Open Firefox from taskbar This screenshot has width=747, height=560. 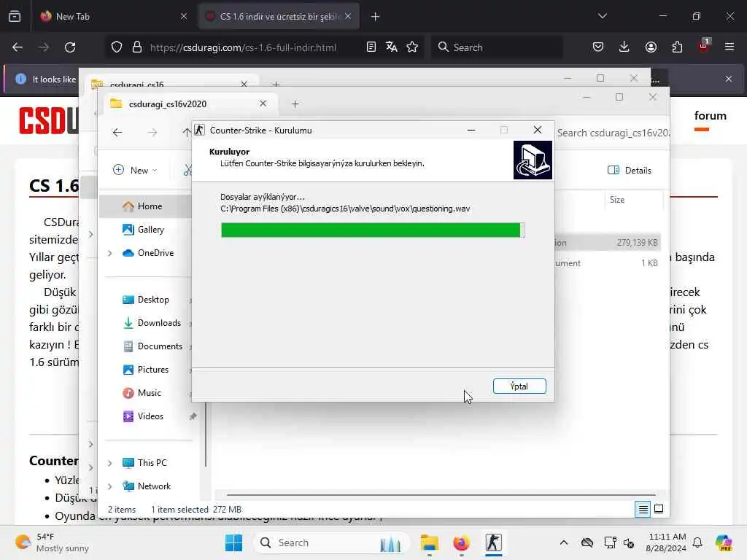tap(461, 542)
